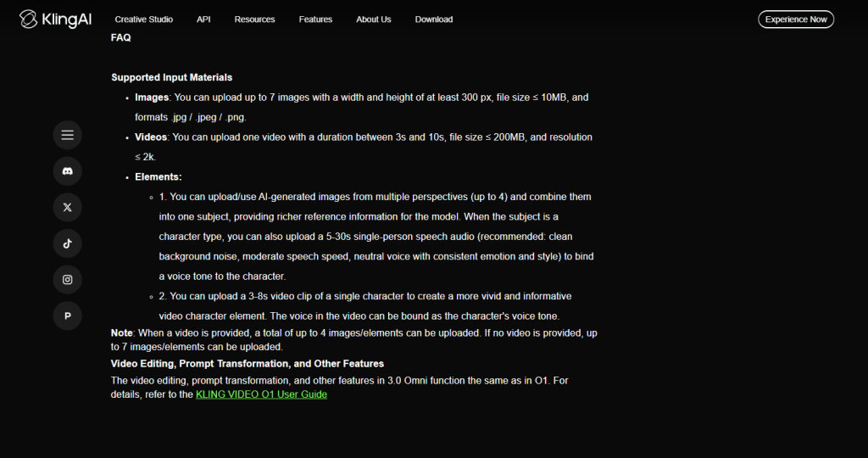This screenshot has width=868, height=458.
Task: Open the TikTok icon in the sidebar
Action: pos(68,243)
